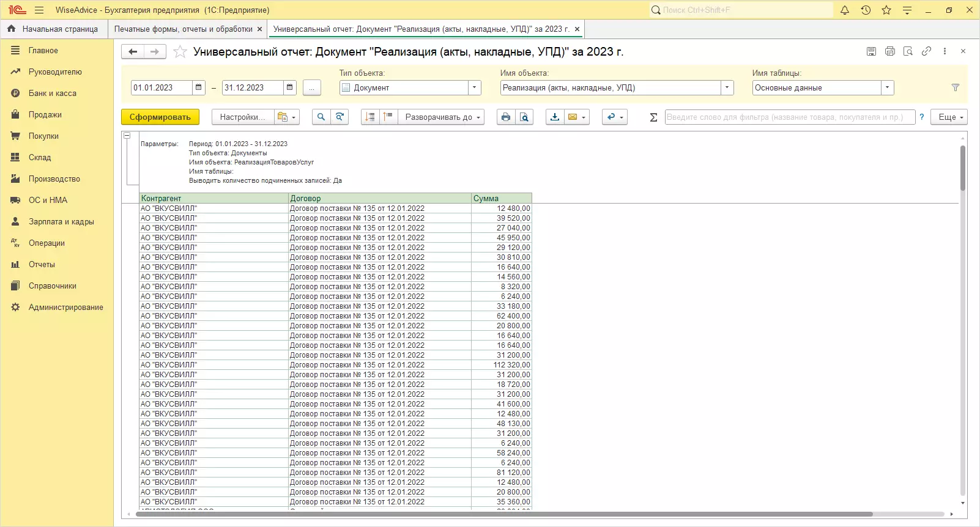The height and width of the screenshot is (527, 980).
Task: Open print preview from the report toolbar
Action: tap(524, 117)
